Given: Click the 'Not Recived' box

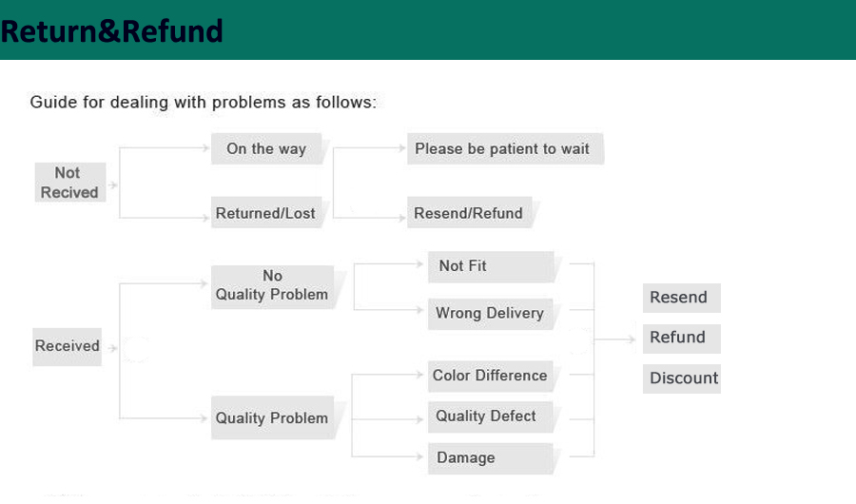Looking at the screenshot, I should click(x=69, y=183).
